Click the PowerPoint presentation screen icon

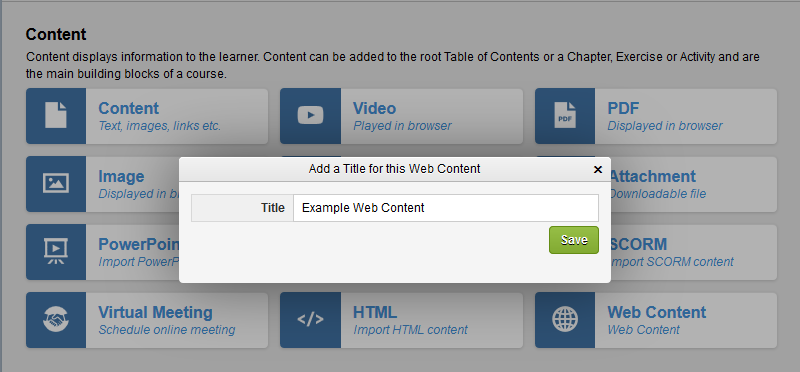pos(56,251)
